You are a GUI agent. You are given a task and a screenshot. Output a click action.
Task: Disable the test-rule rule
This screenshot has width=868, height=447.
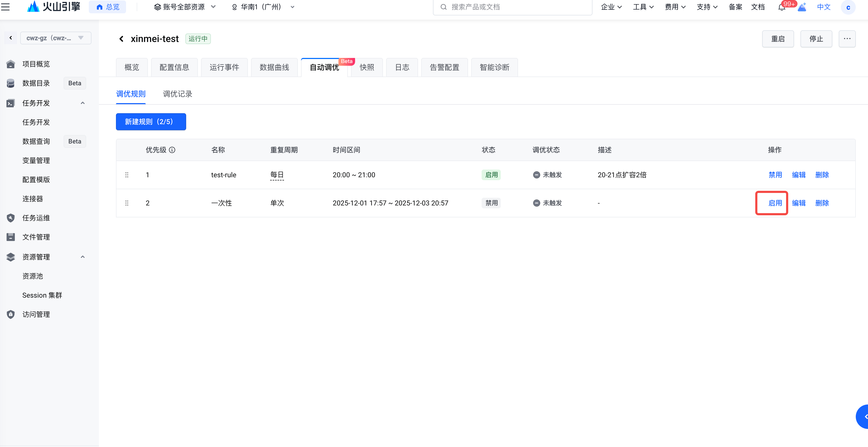[775, 175]
